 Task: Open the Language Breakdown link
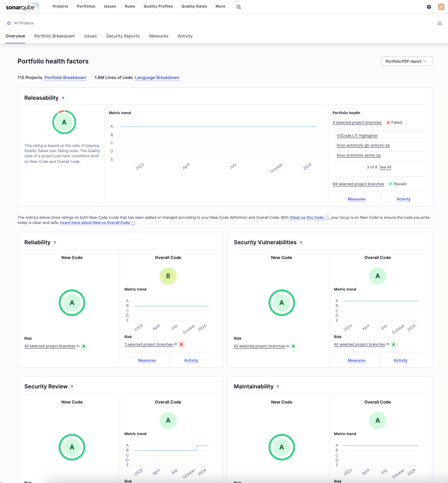click(157, 77)
